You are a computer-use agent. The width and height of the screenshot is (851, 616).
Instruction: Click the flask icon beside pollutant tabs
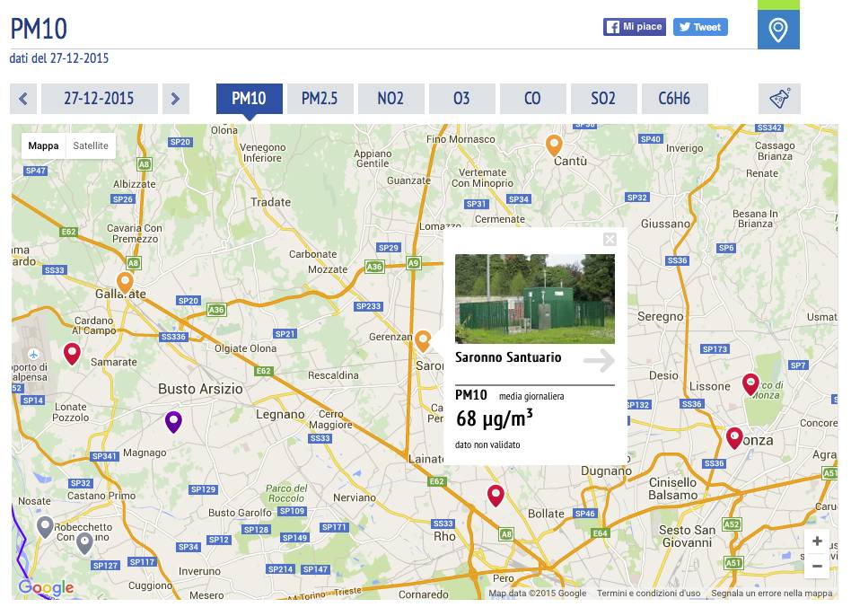tap(778, 99)
